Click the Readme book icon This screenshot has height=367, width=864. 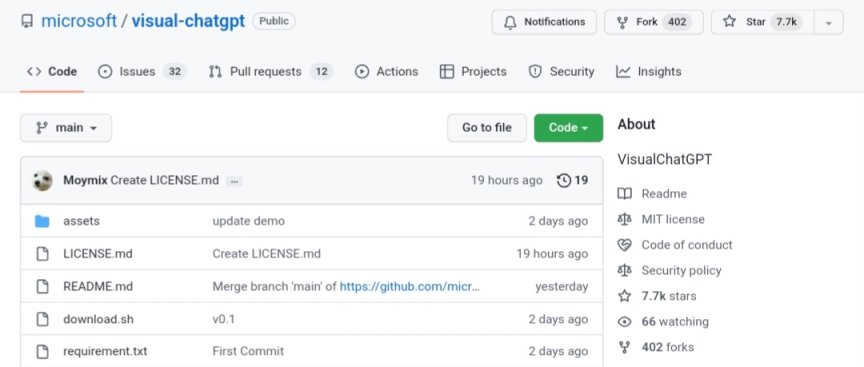624,194
